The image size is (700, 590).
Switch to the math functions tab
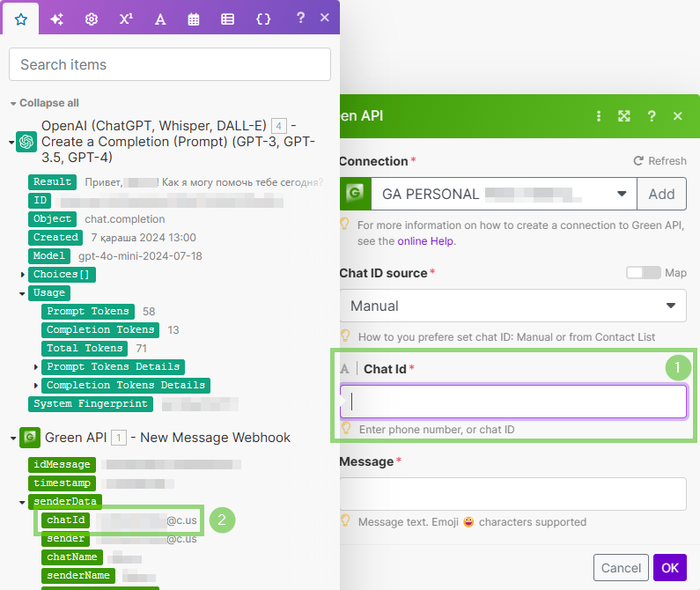[x=125, y=18]
